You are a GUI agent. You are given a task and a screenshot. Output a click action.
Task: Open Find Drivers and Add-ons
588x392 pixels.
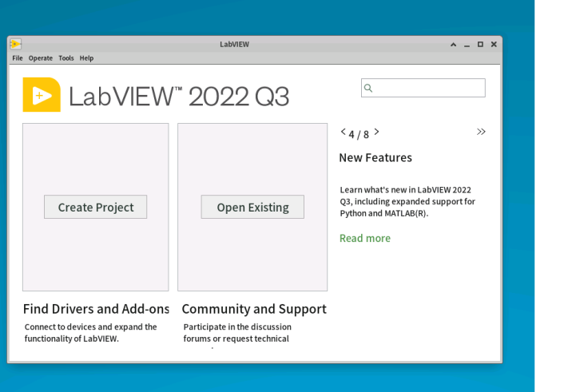pos(96,309)
